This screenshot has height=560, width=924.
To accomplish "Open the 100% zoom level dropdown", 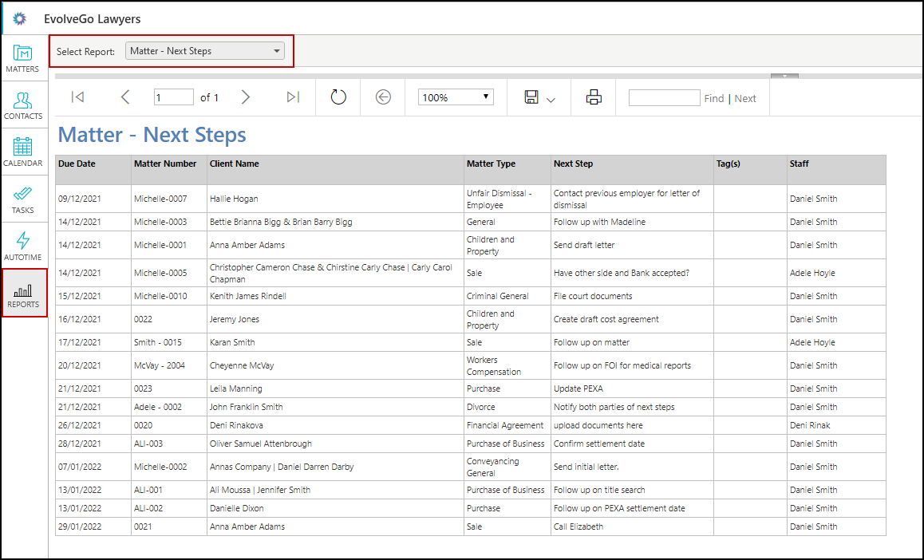I will click(456, 97).
